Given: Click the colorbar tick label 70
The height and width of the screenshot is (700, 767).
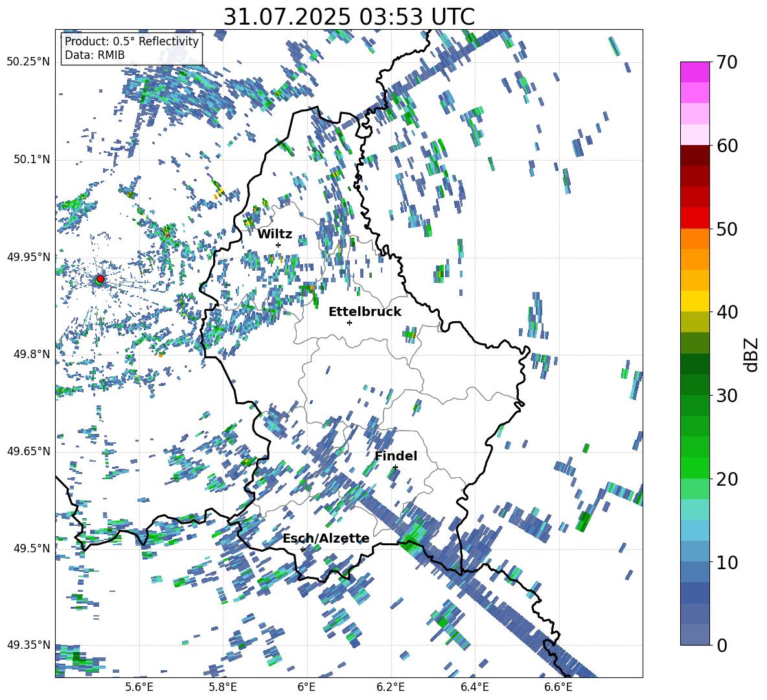Looking at the screenshot, I should [727, 62].
